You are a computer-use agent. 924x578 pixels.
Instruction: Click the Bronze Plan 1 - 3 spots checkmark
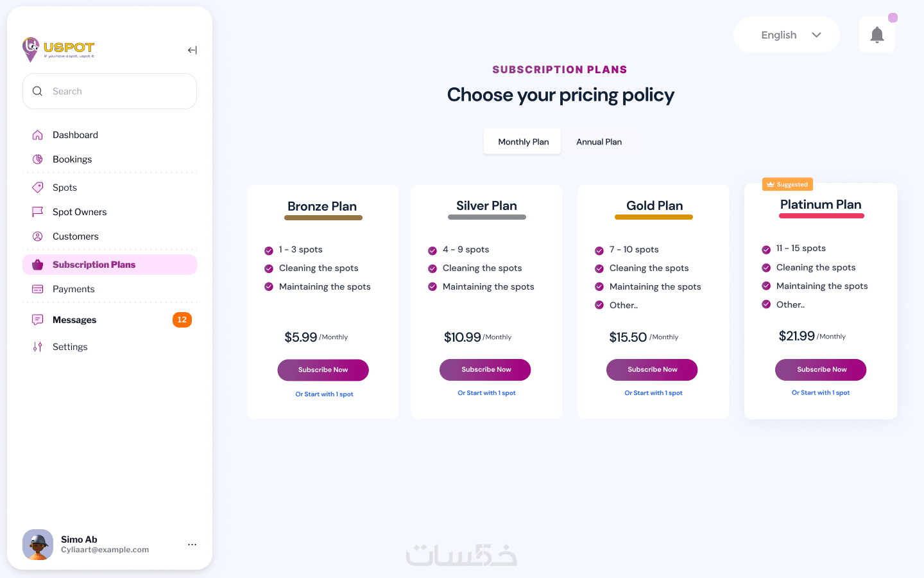pos(269,250)
